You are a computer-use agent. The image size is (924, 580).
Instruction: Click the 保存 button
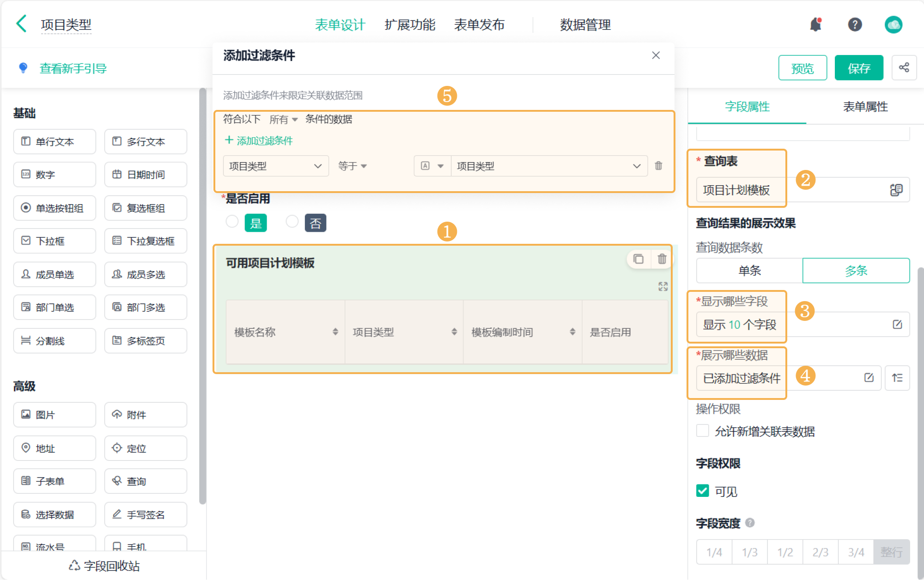click(858, 68)
